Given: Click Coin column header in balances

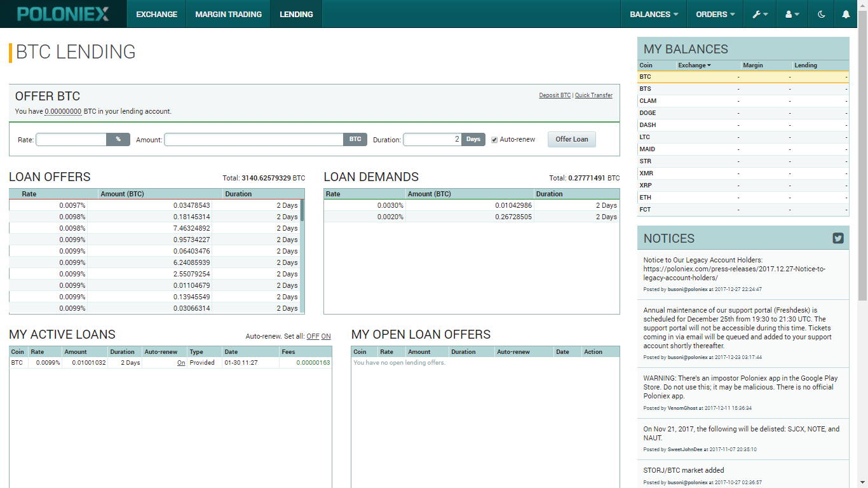Looking at the screenshot, I should click(x=646, y=65).
